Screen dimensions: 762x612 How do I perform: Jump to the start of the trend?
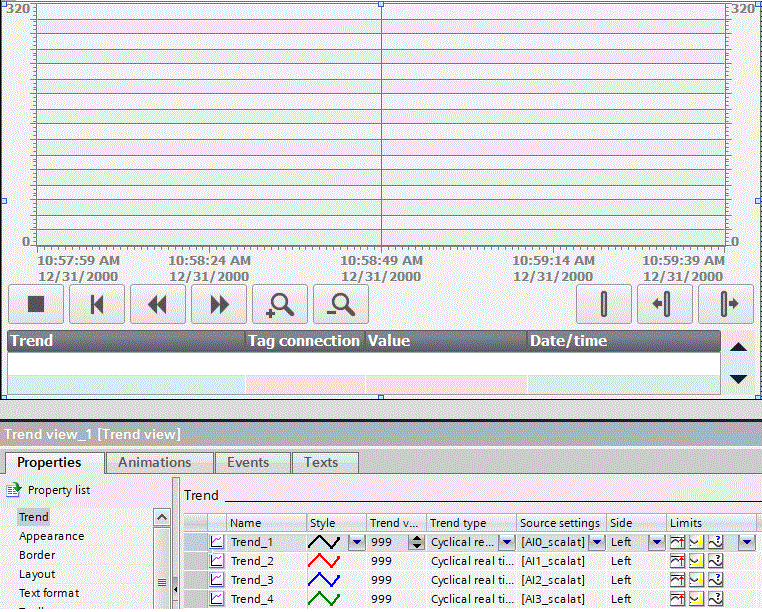tap(97, 304)
